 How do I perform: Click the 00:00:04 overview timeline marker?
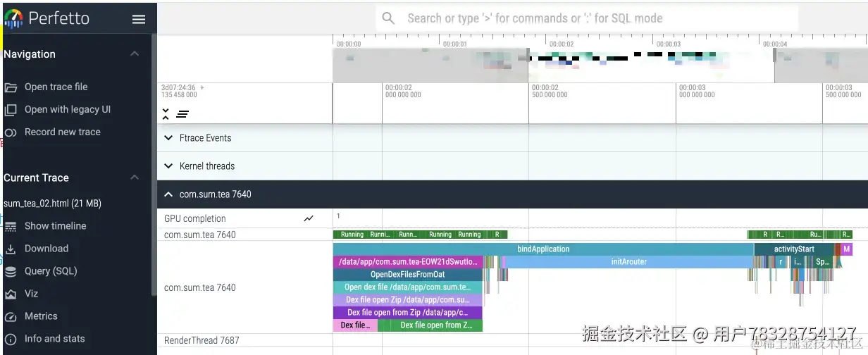pos(774,44)
